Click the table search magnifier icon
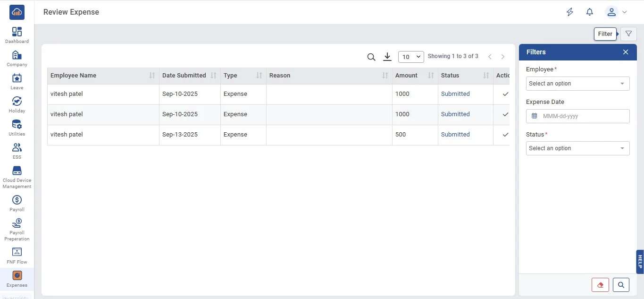 coord(371,57)
